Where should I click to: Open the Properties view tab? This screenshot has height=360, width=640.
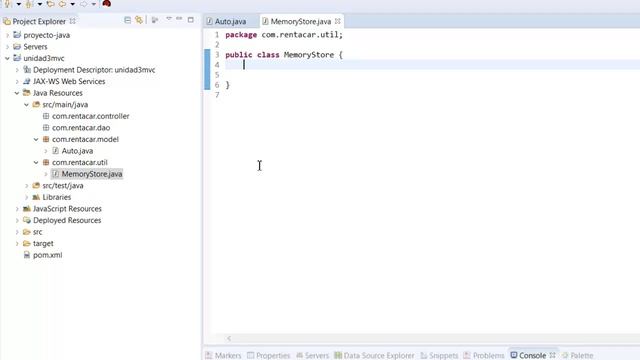click(x=269, y=356)
